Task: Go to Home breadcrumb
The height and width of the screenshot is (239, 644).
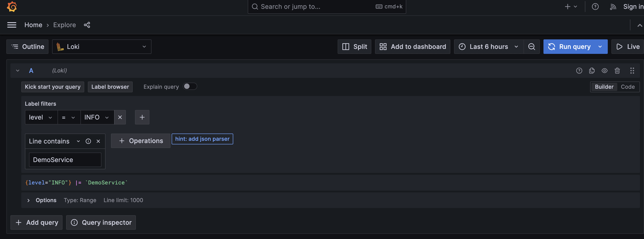Action: click(x=33, y=25)
